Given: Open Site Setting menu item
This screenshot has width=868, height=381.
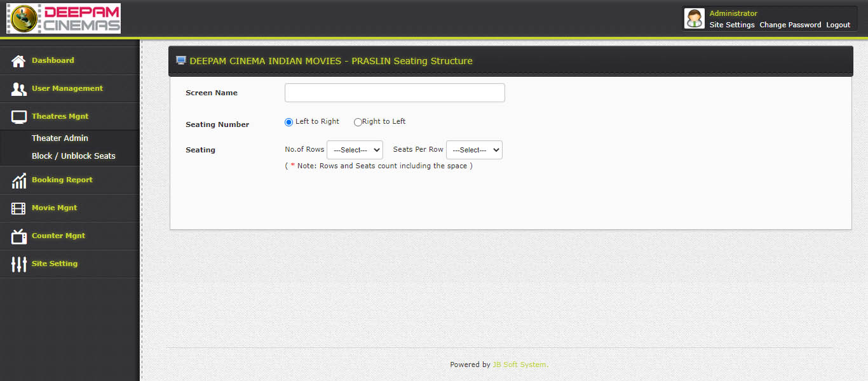Looking at the screenshot, I should [70, 264].
